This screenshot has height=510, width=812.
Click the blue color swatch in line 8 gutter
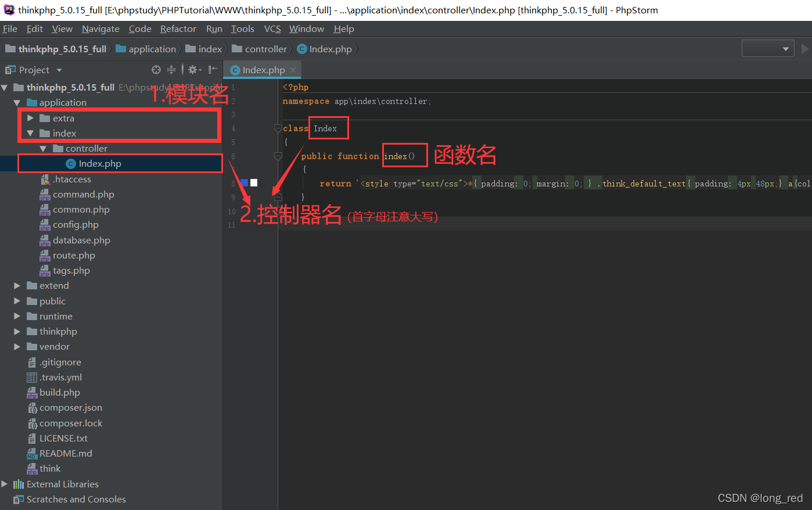(x=245, y=183)
